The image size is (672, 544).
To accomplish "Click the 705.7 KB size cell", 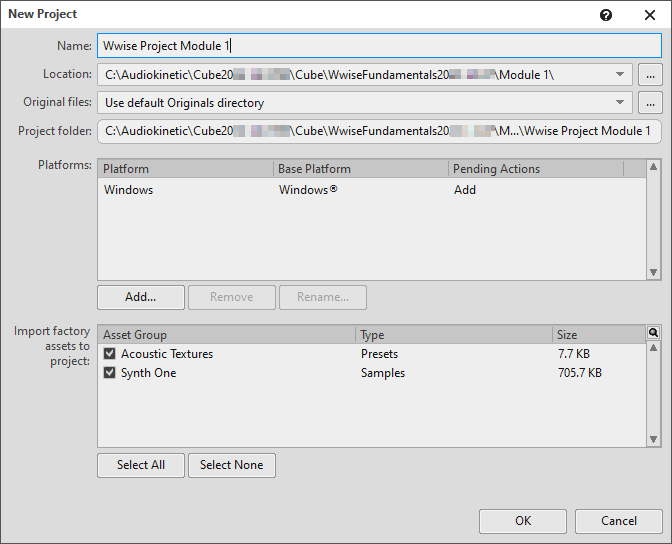I will 579,373.
